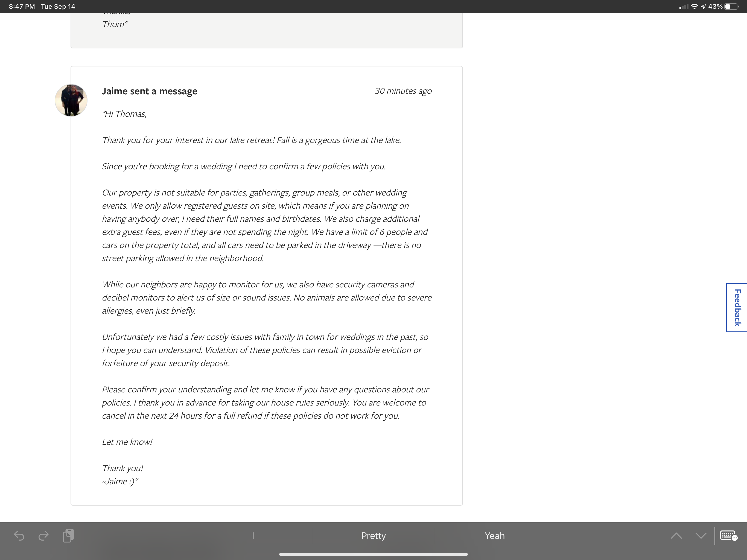The width and height of the screenshot is (747, 560).
Task: Tap the "30 minutes ago" timestamp
Action: 403,91
